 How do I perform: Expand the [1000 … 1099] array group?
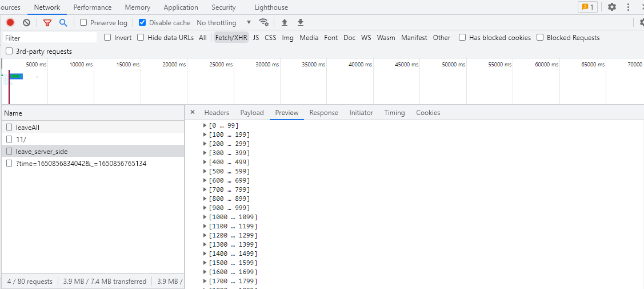tap(205, 217)
